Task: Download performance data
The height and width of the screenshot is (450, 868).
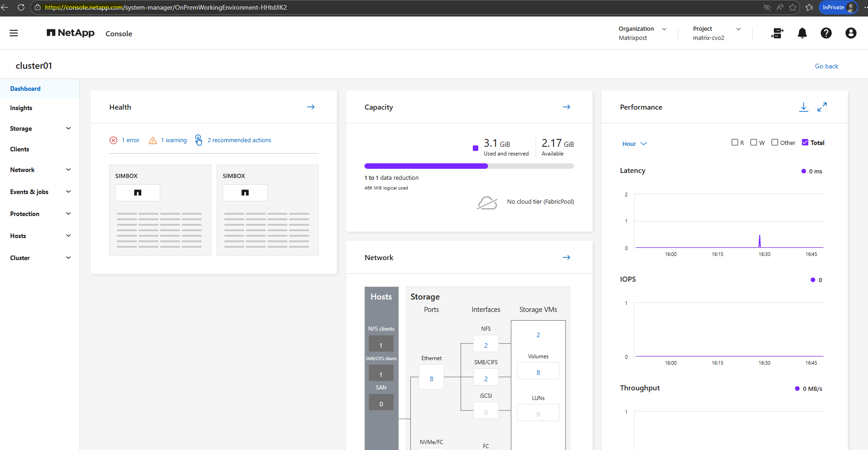Action: point(803,107)
